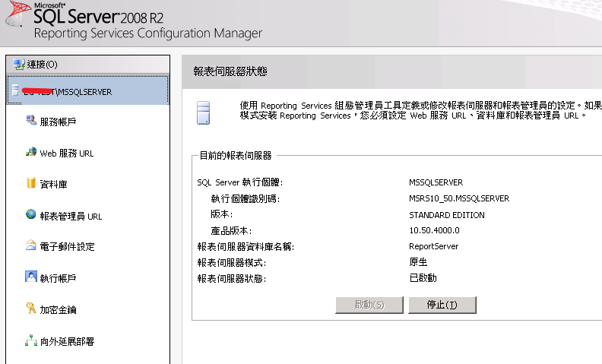Click the 報表伺服器模式 label
This screenshot has height=364, width=602.
(x=232, y=263)
